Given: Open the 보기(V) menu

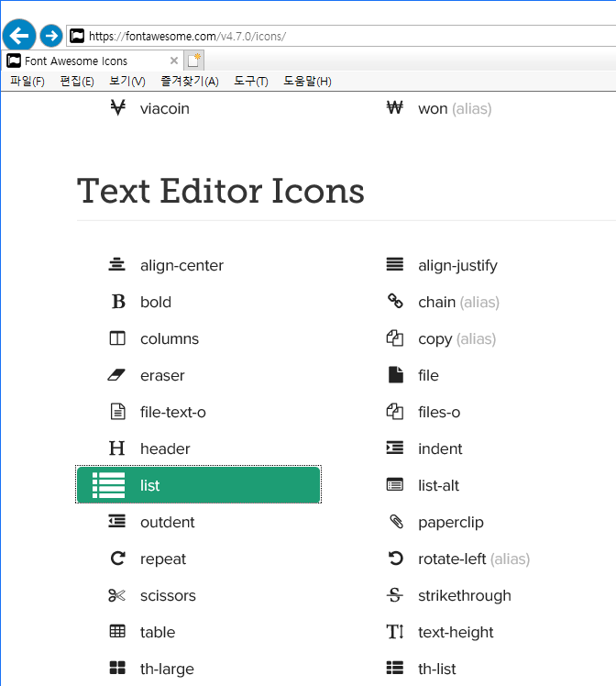Looking at the screenshot, I should tap(127, 82).
